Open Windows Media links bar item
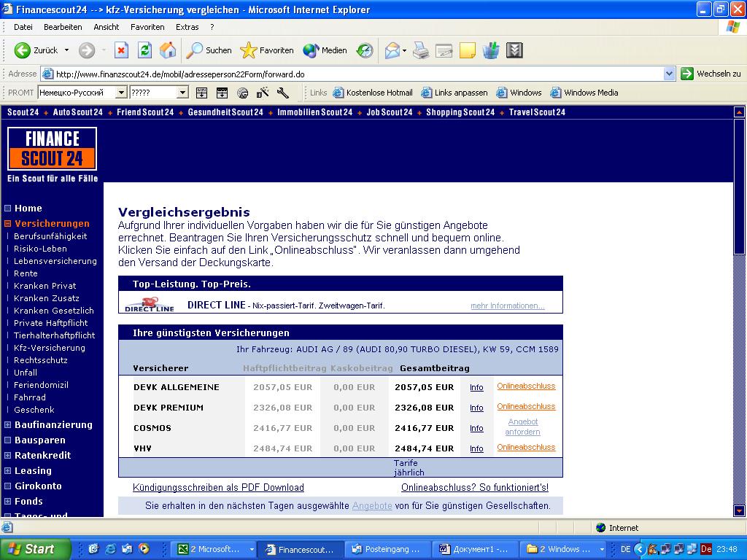 [584, 93]
